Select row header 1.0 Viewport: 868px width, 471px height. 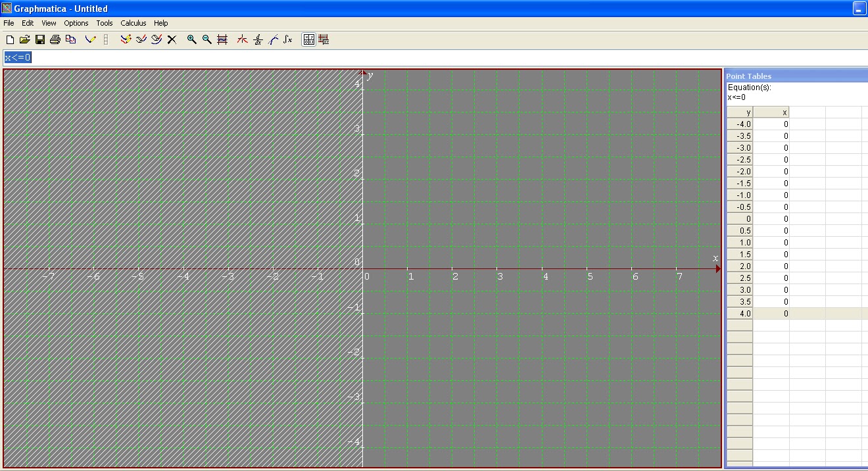pyautogui.click(x=740, y=243)
